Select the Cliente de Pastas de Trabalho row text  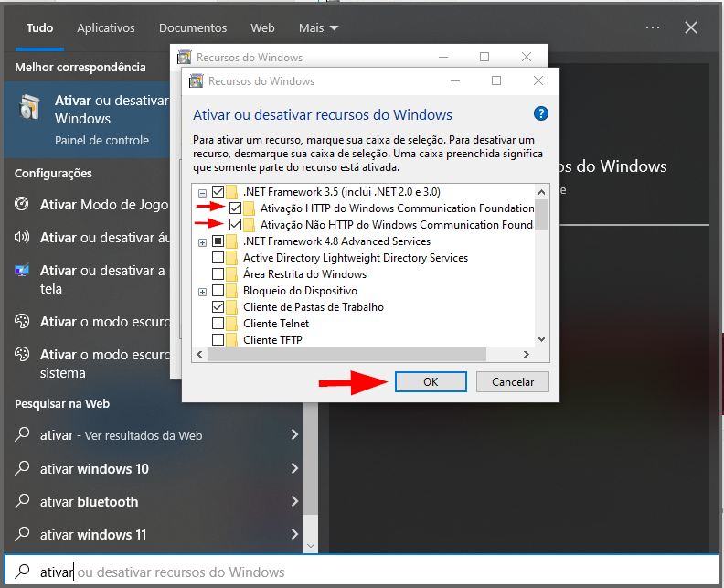[x=313, y=307]
